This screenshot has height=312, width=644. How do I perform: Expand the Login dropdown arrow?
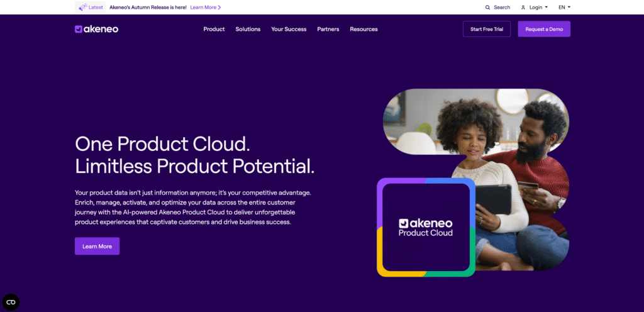[x=547, y=8]
